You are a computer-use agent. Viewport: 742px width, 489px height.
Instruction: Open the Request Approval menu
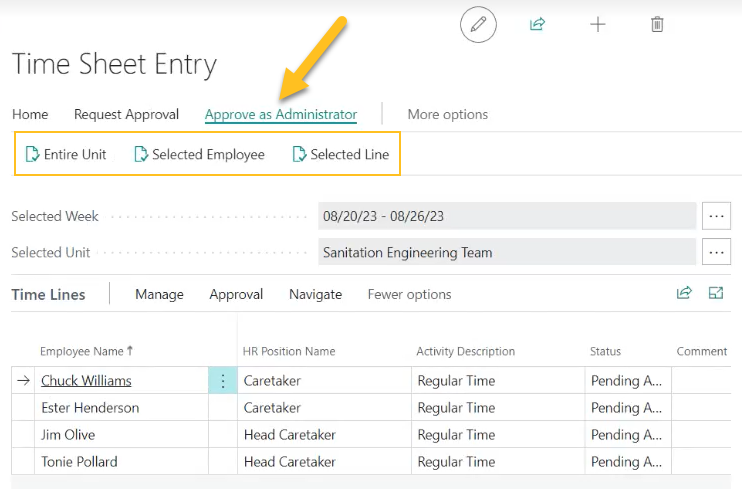[x=126, y=114]
